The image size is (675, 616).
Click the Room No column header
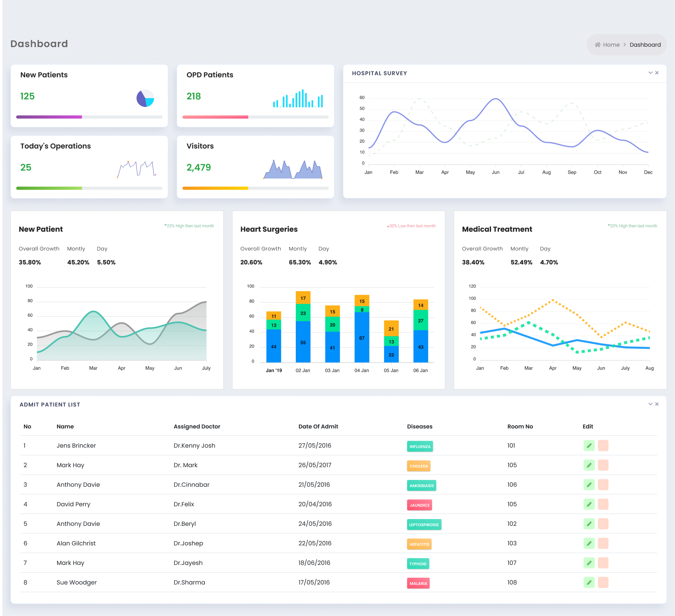520,426
